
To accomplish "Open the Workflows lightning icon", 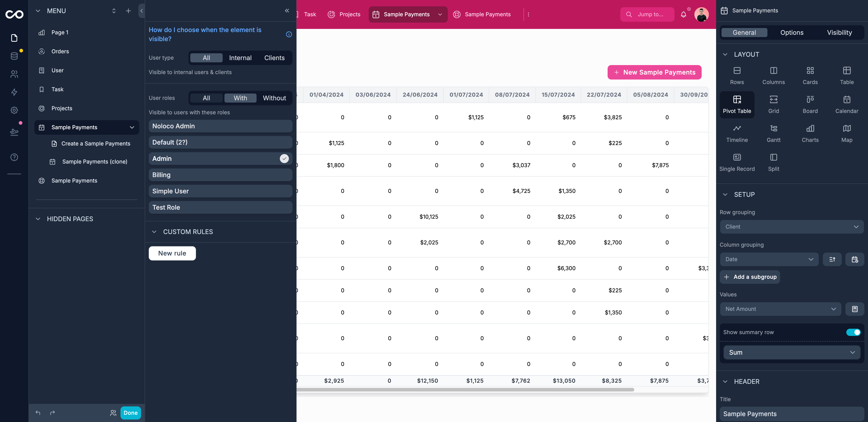I will click(x=14, y=92).
